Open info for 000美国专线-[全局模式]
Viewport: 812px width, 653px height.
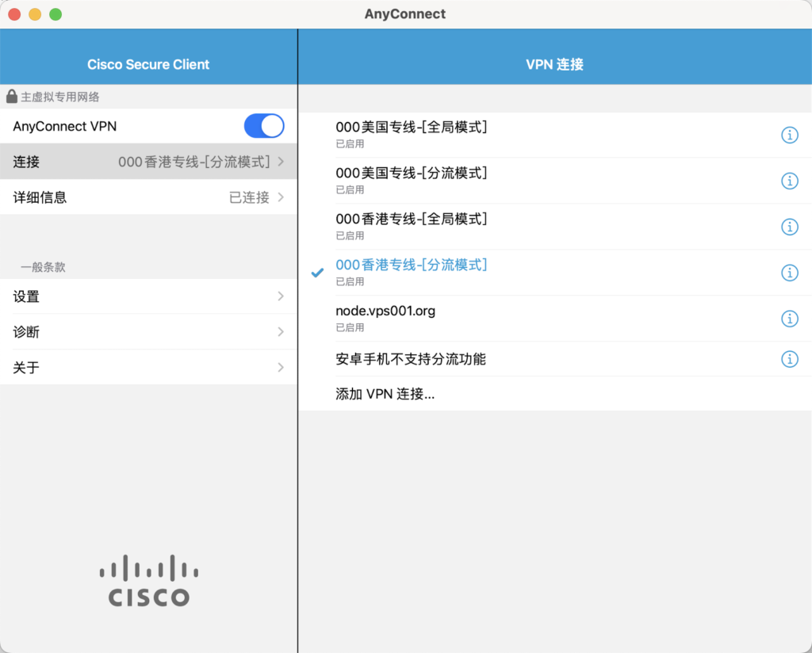(x=789, y=135)
